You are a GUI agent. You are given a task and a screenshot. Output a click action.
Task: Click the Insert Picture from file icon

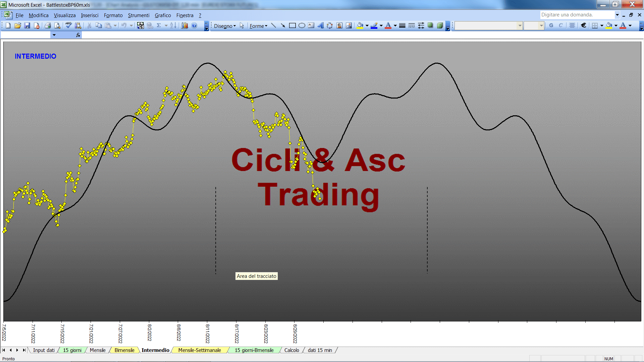[x=349, y=25]
